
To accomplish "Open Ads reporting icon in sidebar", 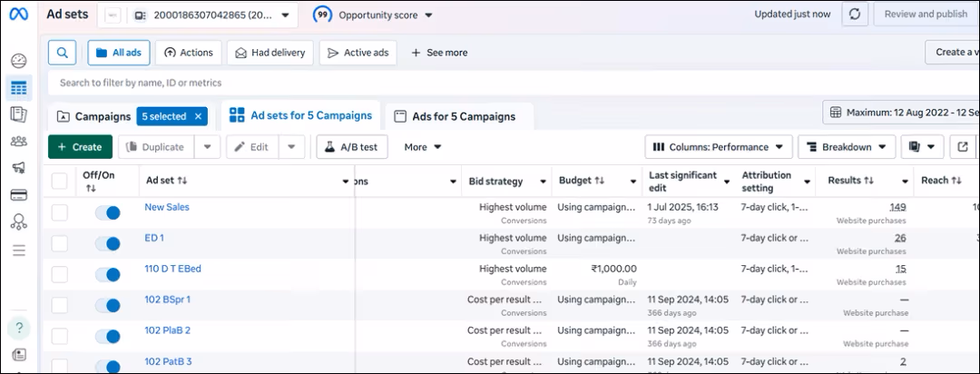I will pos(19,114).
